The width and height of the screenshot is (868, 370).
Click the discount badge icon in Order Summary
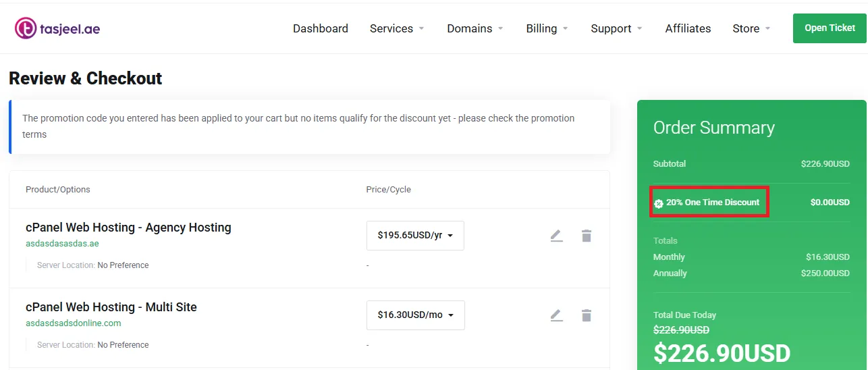(659, 203)
